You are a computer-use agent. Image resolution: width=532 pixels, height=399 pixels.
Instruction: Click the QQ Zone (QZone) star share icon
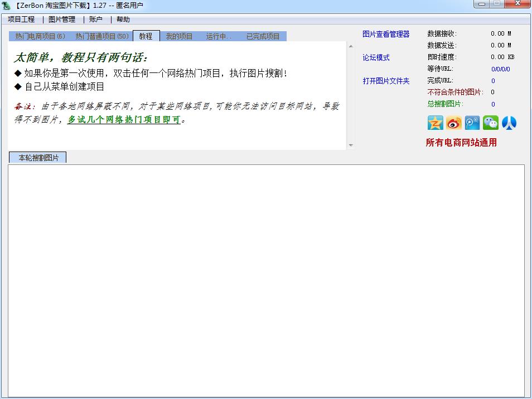(435, 123)
